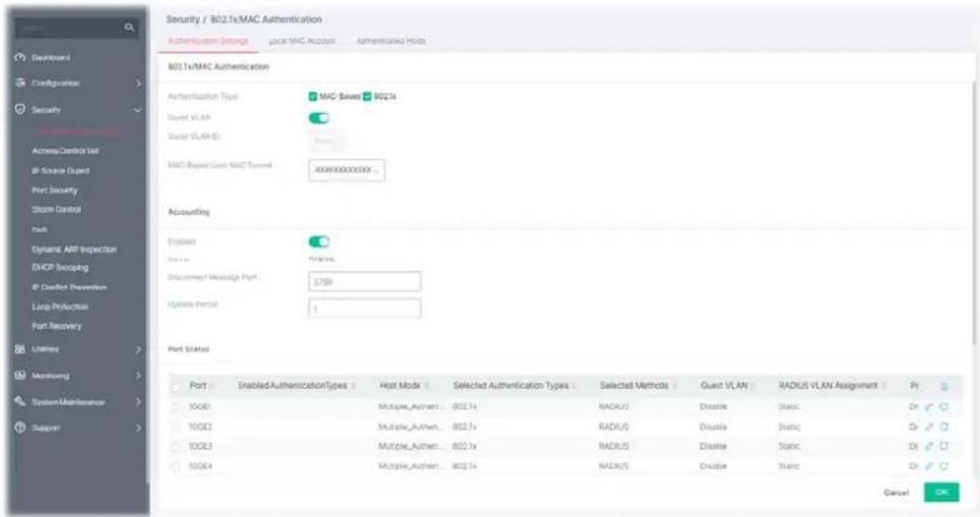The height and width of the screenshot is (517, 980).
Task: Click the reset icon in 10GE2 row
Action: point(944,427)
